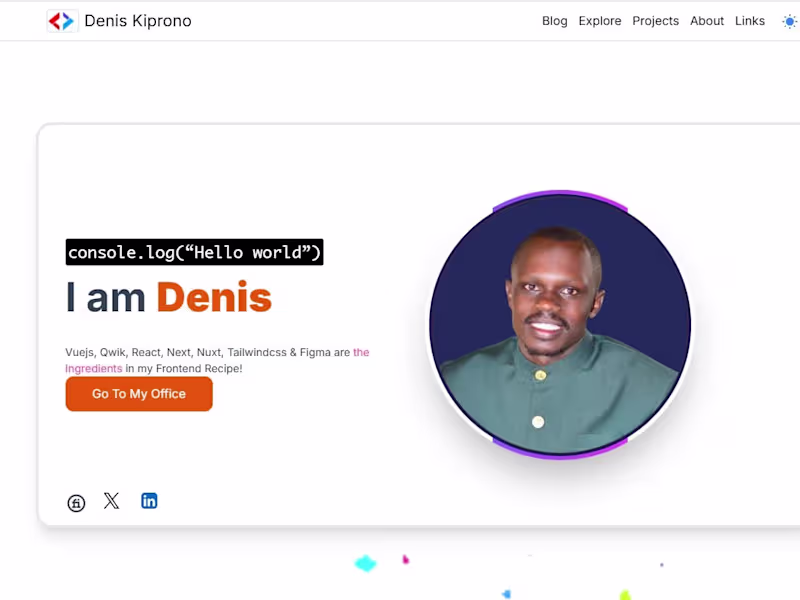Click the pink 'the Ingredients' link
The image size is (800, 600).
click(94, 368)
